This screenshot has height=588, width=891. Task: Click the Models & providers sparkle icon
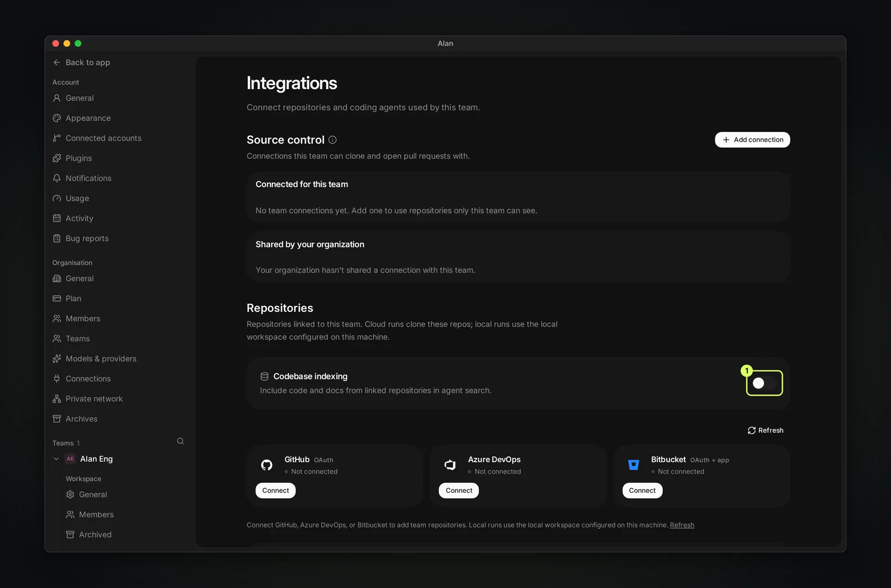(57, 359)
